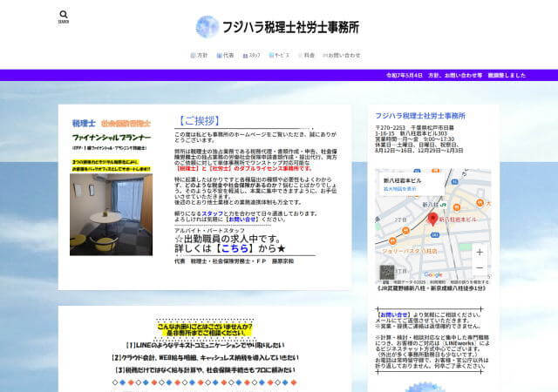Open 拡大地図を表示 link on map
This screenshot has height=392, width=558.
click(x=399, y=189)
